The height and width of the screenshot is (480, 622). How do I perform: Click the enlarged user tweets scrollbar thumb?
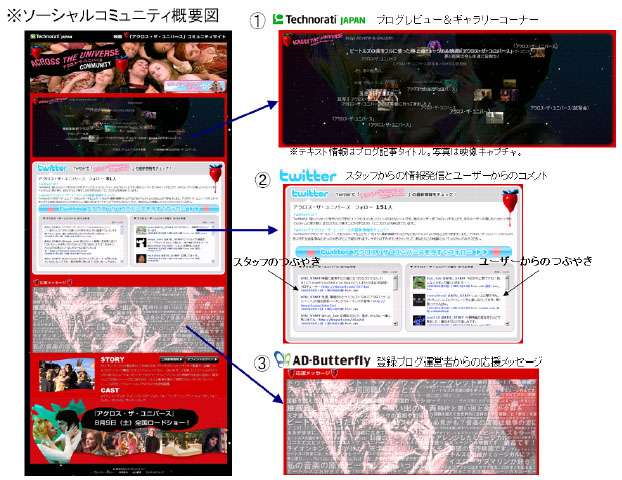point(507,283)
